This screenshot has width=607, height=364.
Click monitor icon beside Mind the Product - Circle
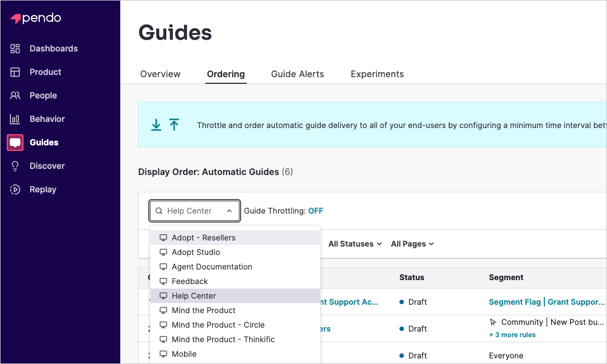point(163,325)
